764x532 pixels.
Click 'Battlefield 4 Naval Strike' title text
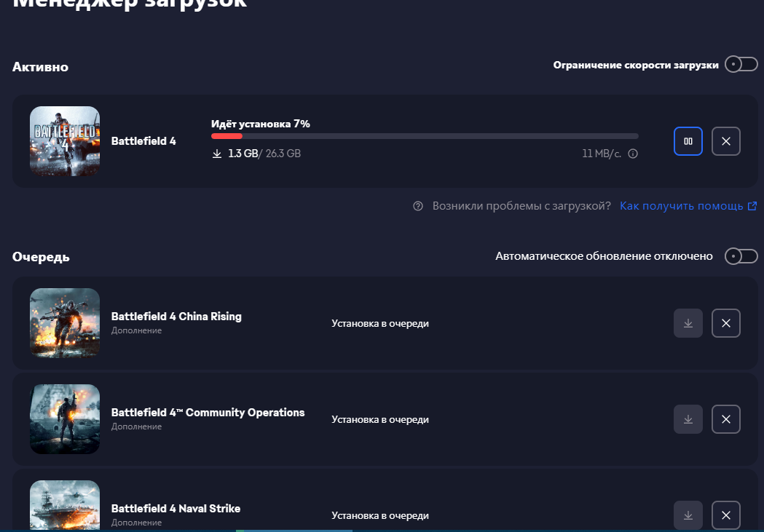(x=176, y=509)
